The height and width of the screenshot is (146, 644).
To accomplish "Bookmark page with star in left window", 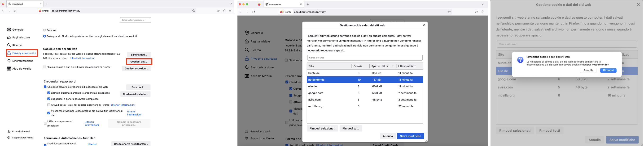I will (193, 11).
